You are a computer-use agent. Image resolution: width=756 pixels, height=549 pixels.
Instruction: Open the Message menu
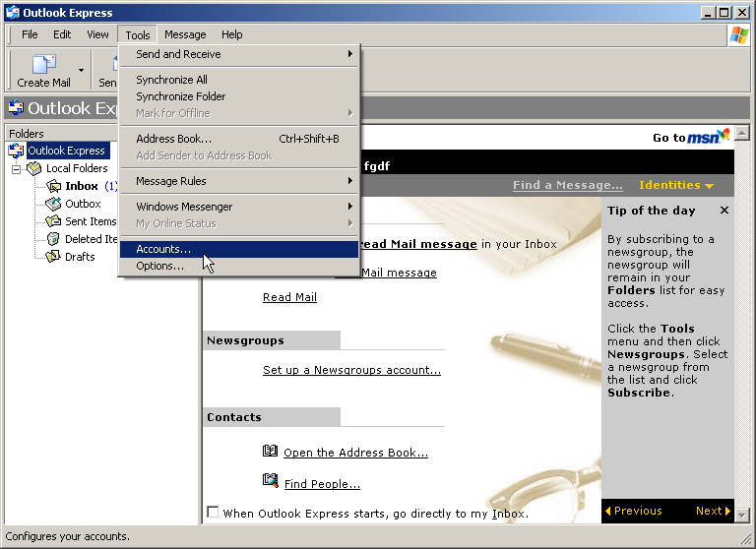185,34
